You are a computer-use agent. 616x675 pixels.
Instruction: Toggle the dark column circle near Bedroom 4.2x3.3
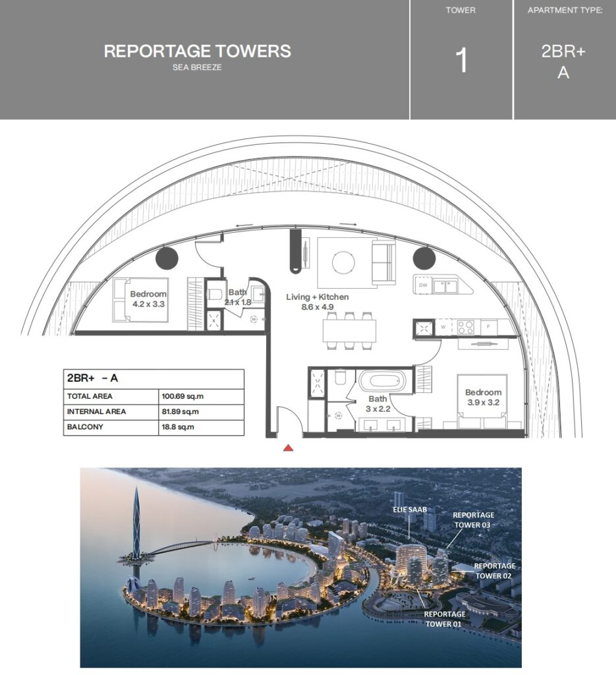pyautogui.click(x=168, y=257)
